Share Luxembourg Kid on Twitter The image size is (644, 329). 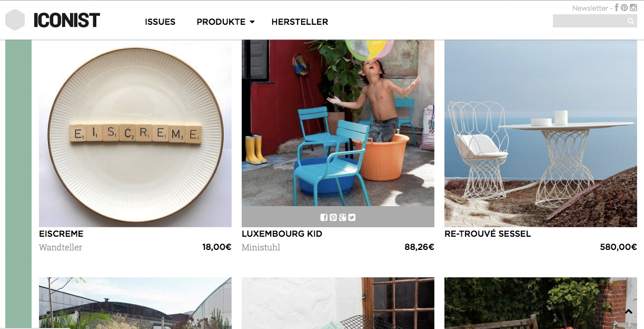click(x=352, y=217)
